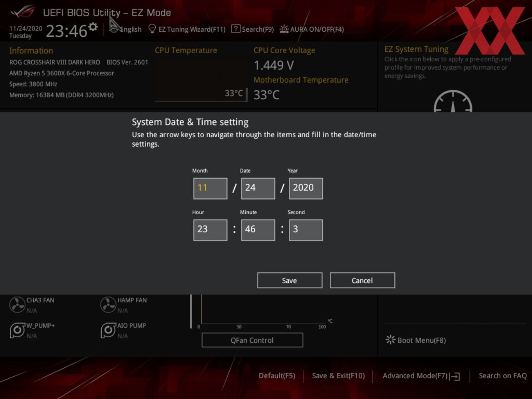Click the CHA3 FAN icon
Screen dimensions: 532x399
[17, 305]
